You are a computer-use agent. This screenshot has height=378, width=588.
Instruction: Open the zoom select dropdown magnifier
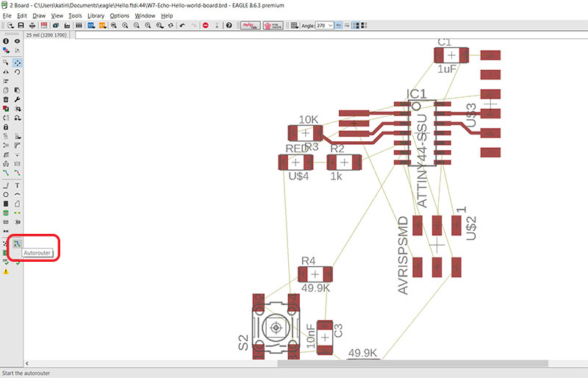tap(159, 26)
